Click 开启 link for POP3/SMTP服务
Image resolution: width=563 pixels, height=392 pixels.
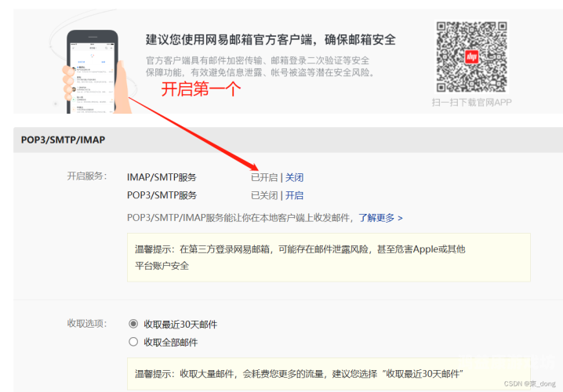coord(294,195)
